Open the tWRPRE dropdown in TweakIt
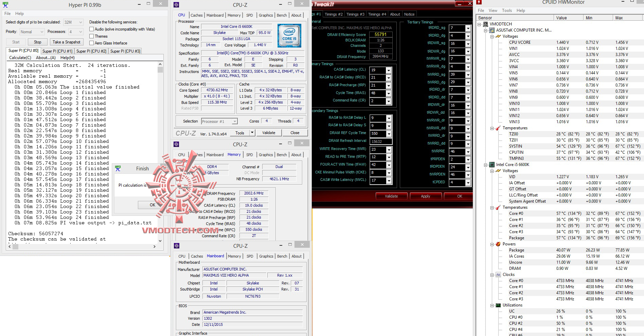The image size is (644, 336). (468, 152)
